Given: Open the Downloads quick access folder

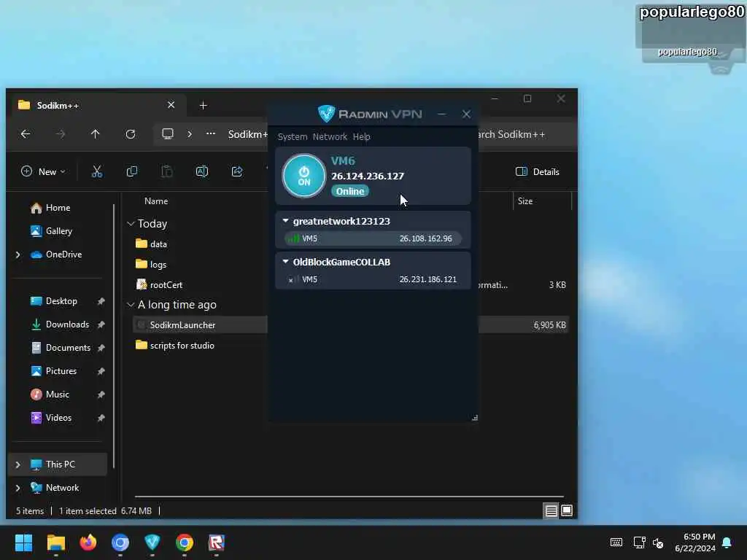Looking at the screenshot, I should pos(61,324).
